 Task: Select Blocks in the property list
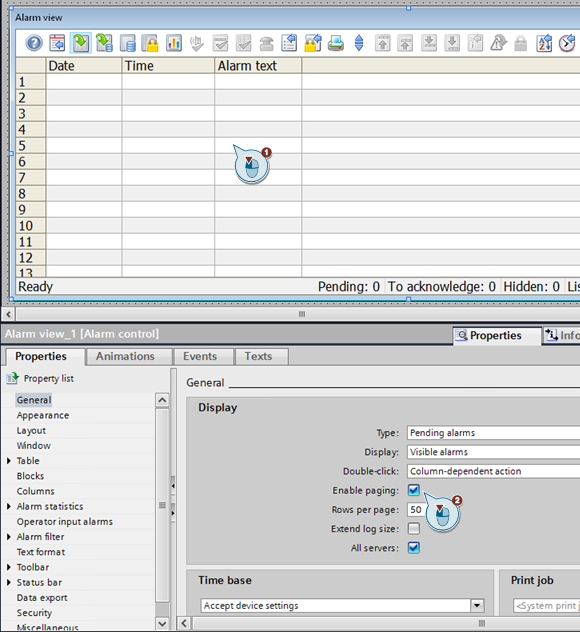(x=30, y=476)
